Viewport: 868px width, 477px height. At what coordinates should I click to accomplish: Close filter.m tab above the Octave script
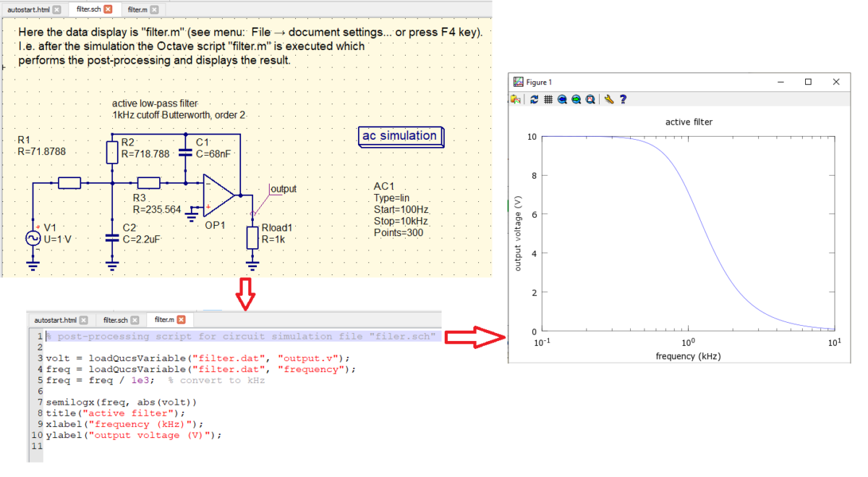pyautogui.click(x=181, y=320)
